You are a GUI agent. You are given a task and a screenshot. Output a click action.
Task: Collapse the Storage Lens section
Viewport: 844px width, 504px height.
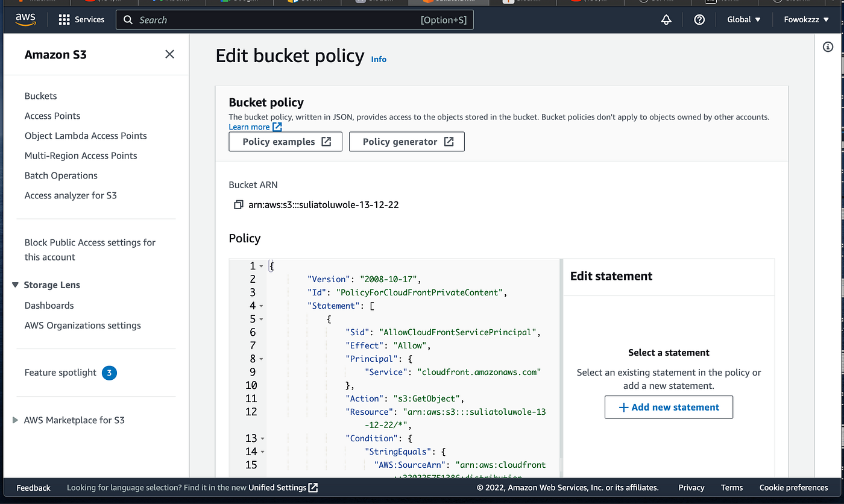[x=16, y=285]
